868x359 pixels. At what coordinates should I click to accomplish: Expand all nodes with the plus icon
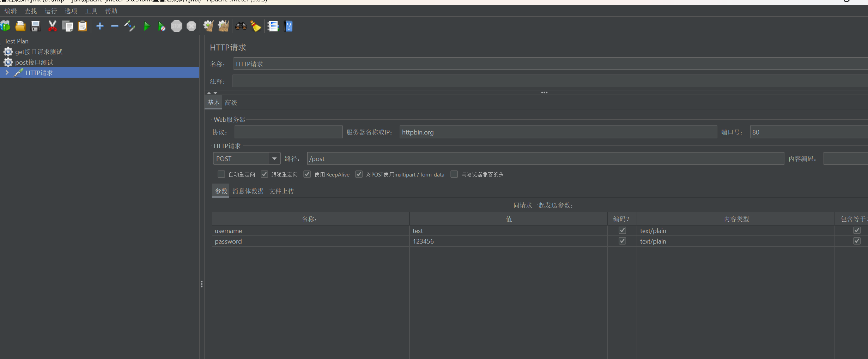pos(100,26)
